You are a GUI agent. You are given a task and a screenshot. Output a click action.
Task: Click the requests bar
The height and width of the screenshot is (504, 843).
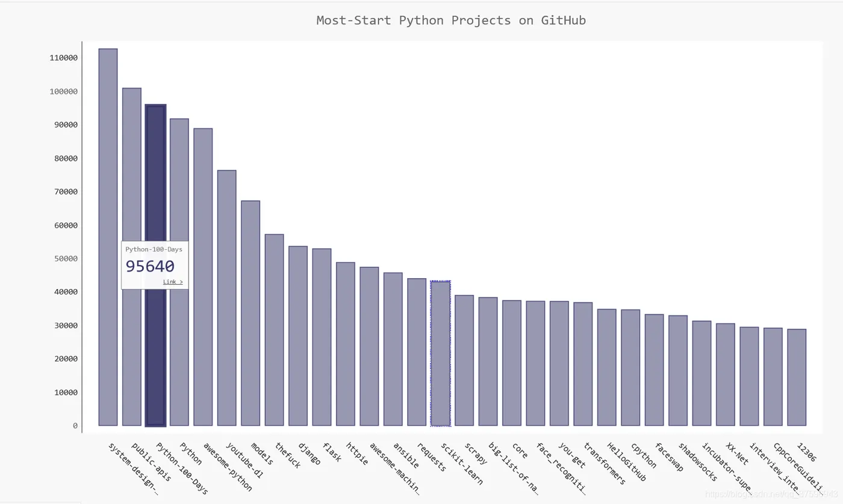417,352
